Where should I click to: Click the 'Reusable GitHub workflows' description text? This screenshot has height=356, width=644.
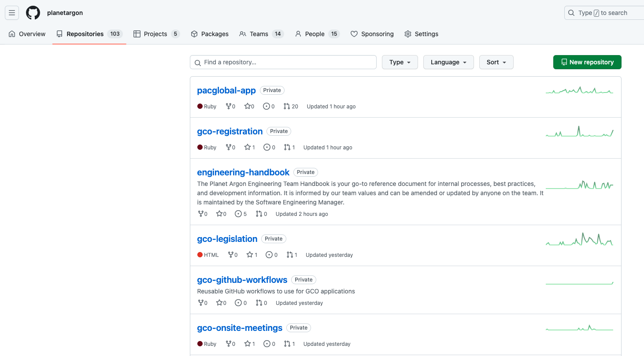click(276, 291)
